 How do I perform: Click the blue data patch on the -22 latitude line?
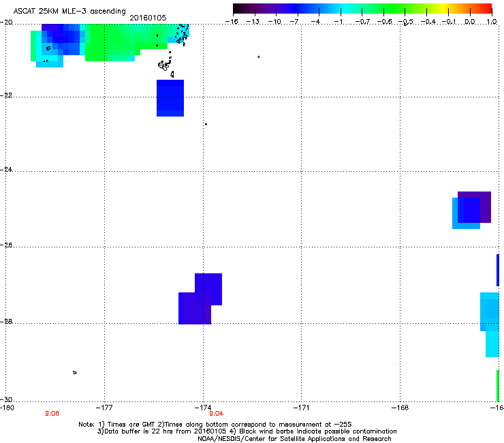point(170,98)
